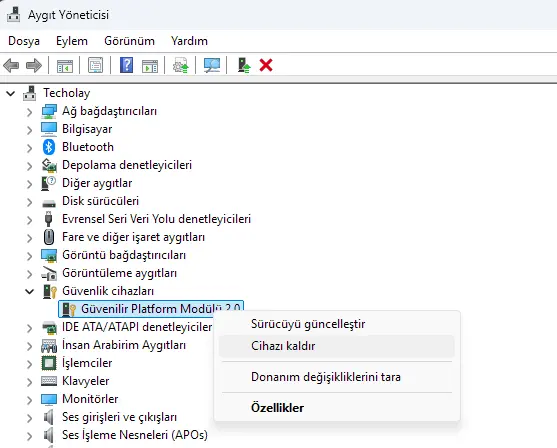Choose Cihazı kaldır from context menu
Image resolution: width=557 pixels, height=448 pixels.
point(336,346)
